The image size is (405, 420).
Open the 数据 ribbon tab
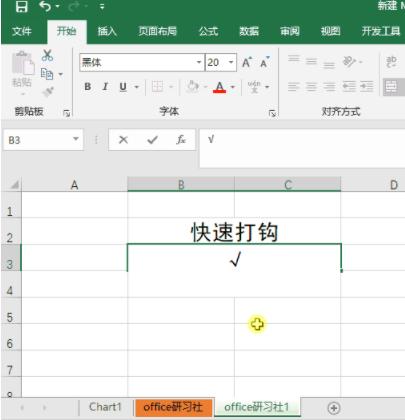(249, 31)
